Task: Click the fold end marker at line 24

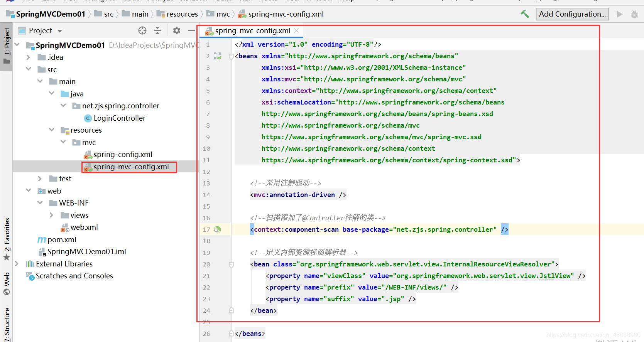Action: tap(232, 310)
